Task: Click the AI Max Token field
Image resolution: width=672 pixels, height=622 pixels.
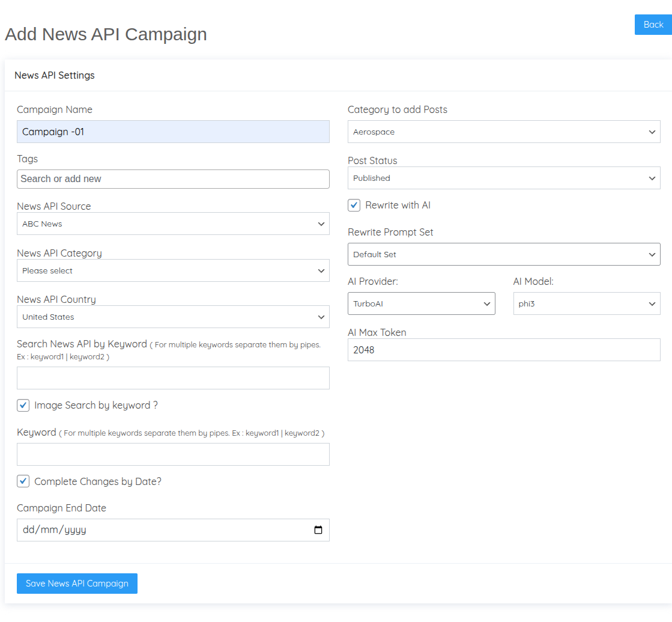Action: pyautogui.click(x=503, y=350)
